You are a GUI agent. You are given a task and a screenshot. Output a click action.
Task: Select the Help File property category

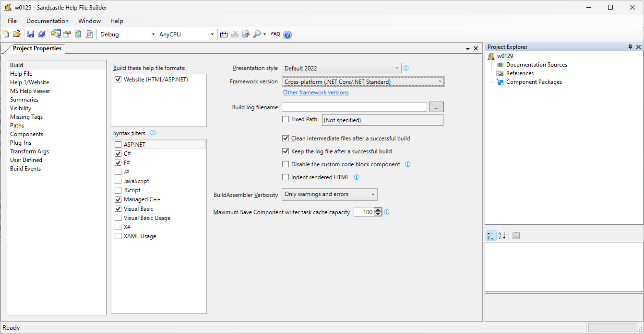(21, 74)
